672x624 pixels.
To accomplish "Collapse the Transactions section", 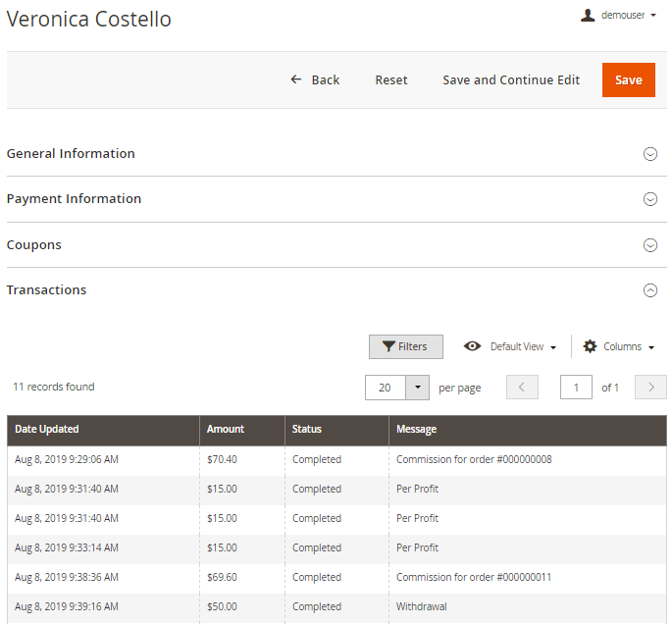I will tap(649, 290).
